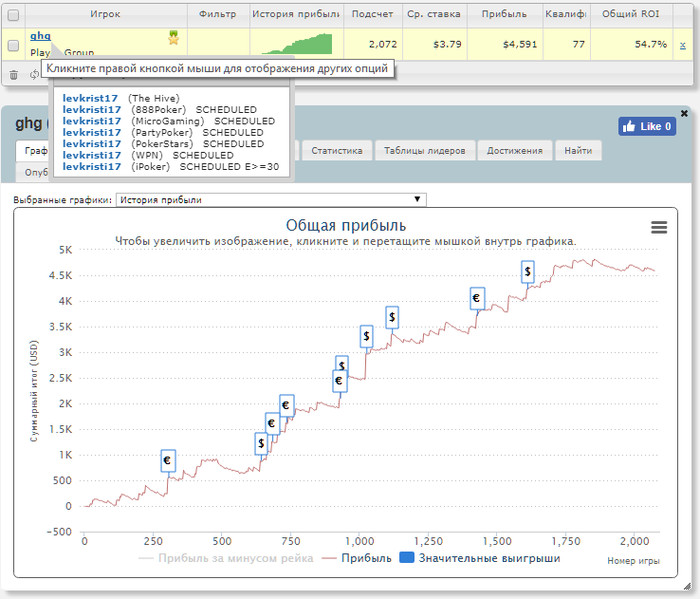Toggle 'Значительные выигрыши' legend item
700x599 pixels.
(x=480, y=558)
